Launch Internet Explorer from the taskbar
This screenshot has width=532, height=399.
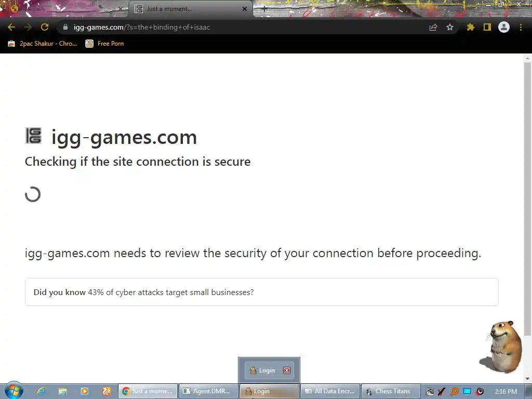41,391
